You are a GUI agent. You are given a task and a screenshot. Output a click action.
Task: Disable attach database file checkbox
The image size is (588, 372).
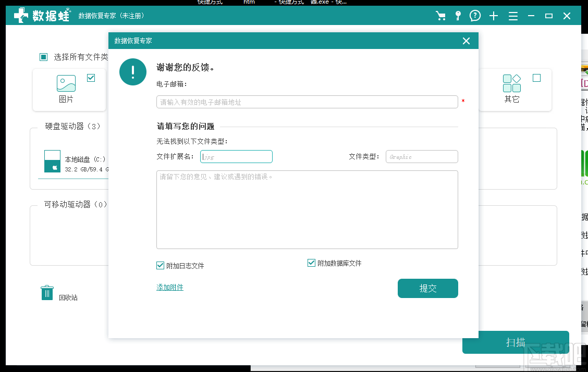tap(312, 263)
